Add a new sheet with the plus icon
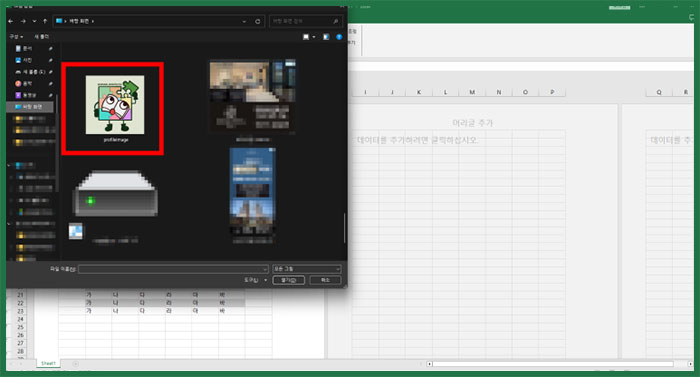Screen dimensions: 700x377 tap(75, 364)
